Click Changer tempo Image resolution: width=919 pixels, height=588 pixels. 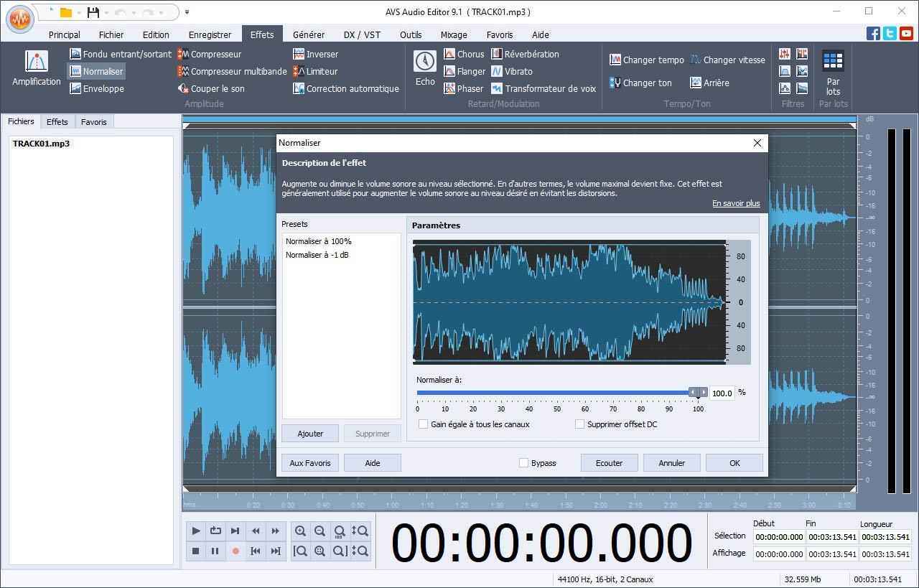pyautogui.click(x=647, y=60)
